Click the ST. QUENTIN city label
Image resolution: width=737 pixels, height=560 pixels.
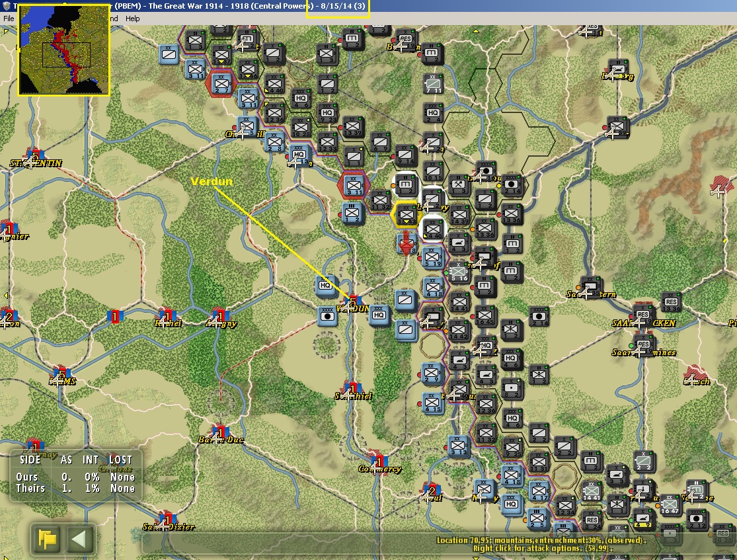point(36,163)
